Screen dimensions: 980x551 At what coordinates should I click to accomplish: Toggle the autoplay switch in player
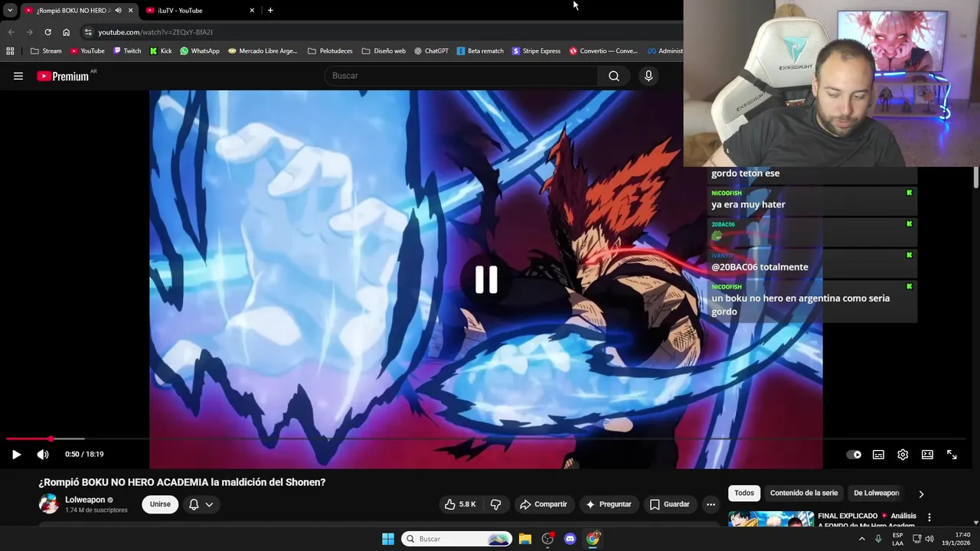pos(854,455)
